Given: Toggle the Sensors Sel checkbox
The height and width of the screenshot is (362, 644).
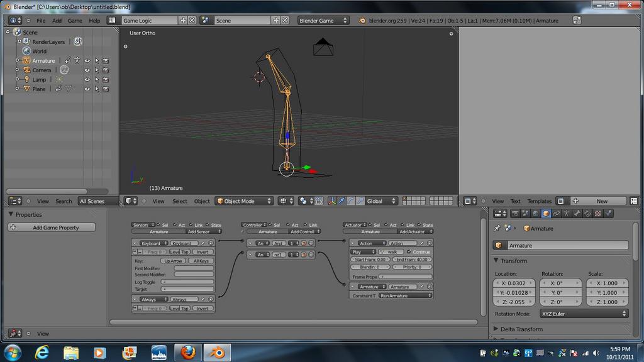Looking at the screenshot, I should 158,224.
